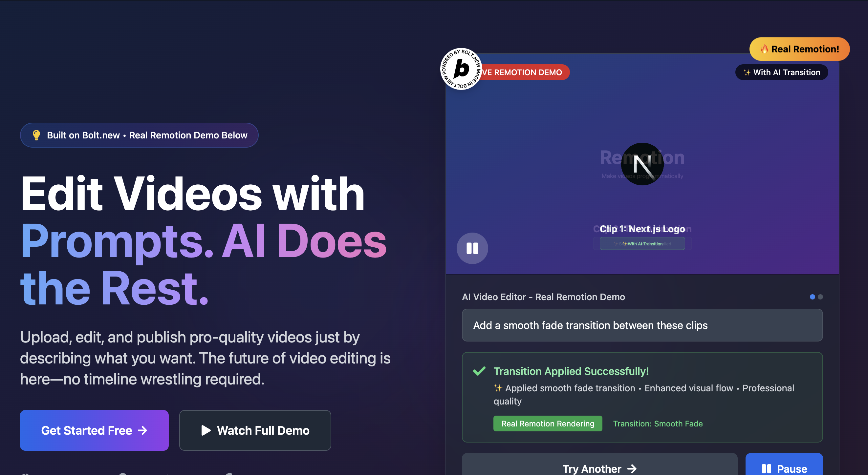Click the fade transition prompt input field

pos(642,325)
